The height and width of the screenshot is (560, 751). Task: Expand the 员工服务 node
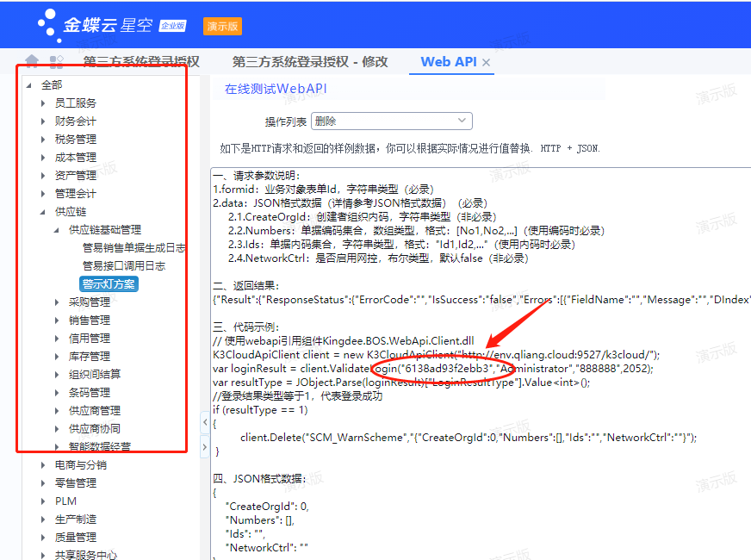tap(43, 103)
